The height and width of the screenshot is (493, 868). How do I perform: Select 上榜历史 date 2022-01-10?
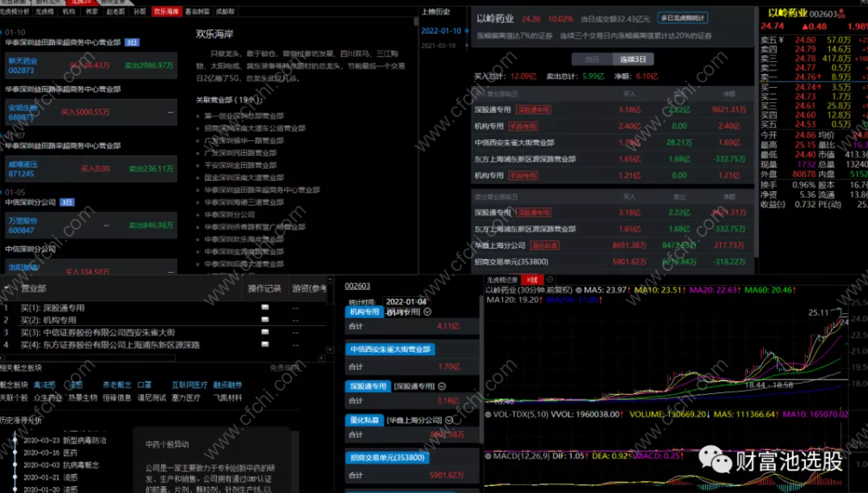441,31
